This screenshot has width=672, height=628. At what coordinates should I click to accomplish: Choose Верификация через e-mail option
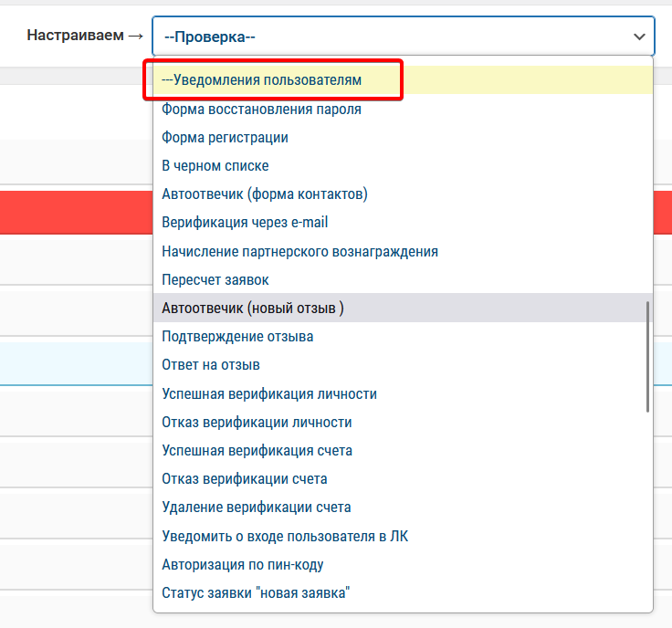(x=245, y=223)
